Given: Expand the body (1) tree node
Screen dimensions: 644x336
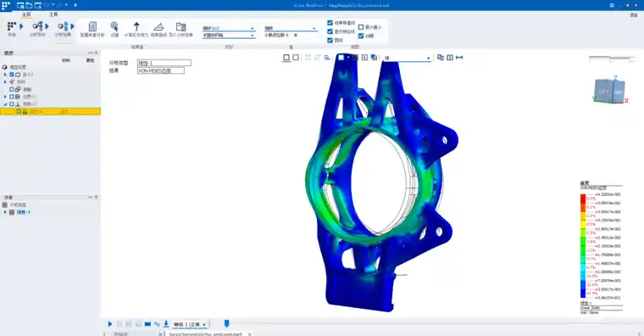Looking at the screenshot, I should pyautogui.click(x=5, y=75).
